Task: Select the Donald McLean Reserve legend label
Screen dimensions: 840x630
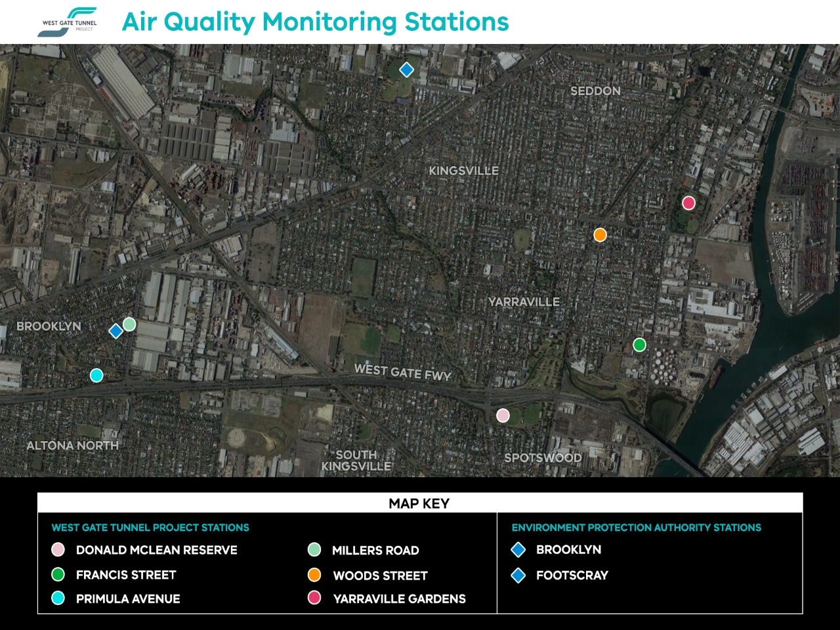Action: (156, 550)
